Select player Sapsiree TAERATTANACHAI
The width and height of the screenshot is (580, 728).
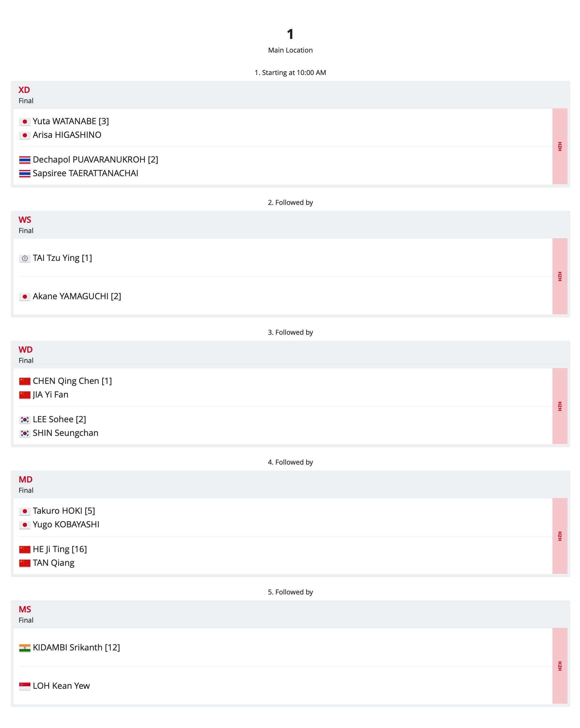point(85,173)
